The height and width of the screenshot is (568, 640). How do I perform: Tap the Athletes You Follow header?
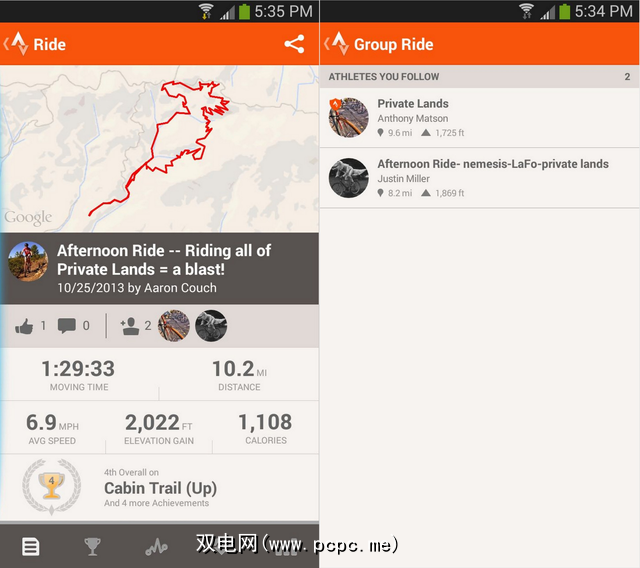(x=480, y=77)
